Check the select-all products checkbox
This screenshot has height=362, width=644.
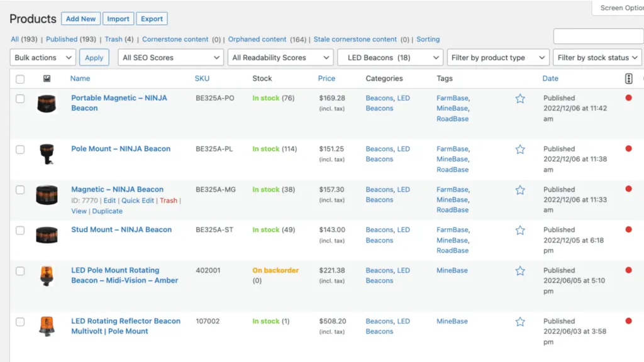coord(20,79)
